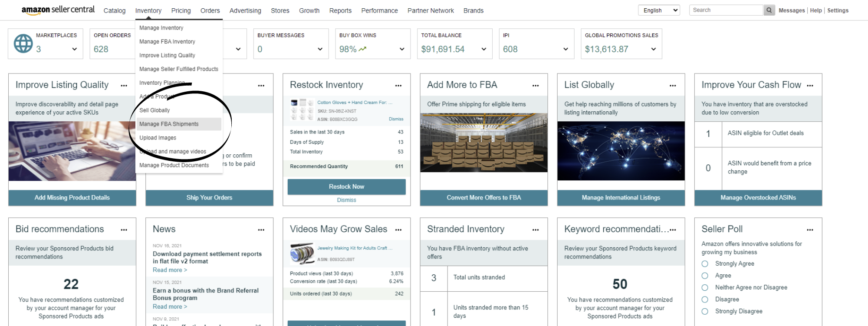Open the Performance menu
Screen dimensions: 868x326
click(x=379, y=10)
